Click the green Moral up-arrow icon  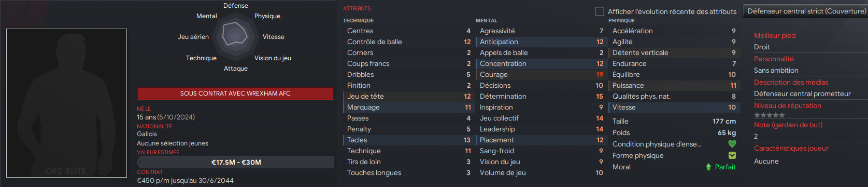point(708,167)
